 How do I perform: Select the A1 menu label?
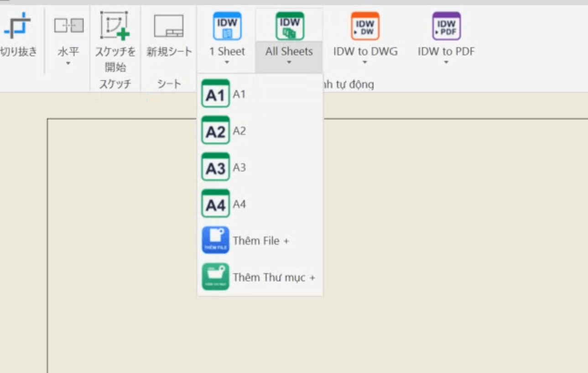tap(239, 94)
